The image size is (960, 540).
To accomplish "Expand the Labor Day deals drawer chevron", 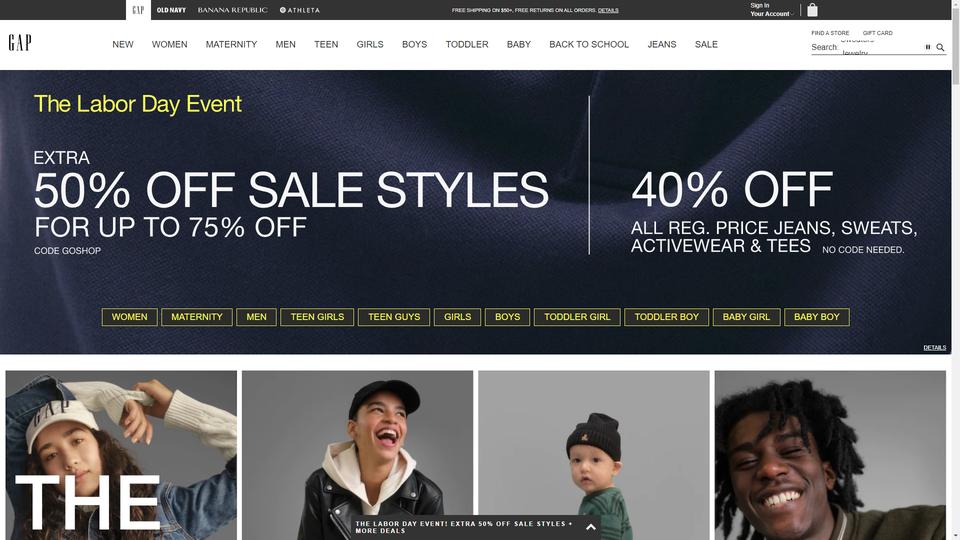I will pyautogui.click(x=591, y=527).
